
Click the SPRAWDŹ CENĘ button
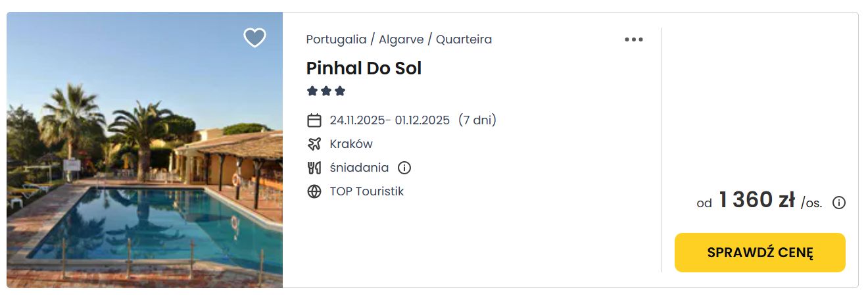pyautogui.click(x=760, y=253)
